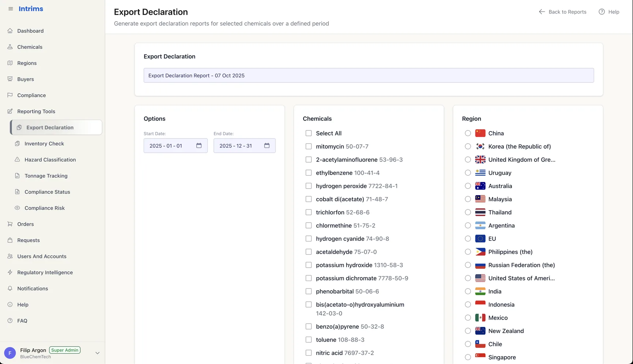
Task: Click the Reporting Tools edit icon
Action: click(10, 111)
